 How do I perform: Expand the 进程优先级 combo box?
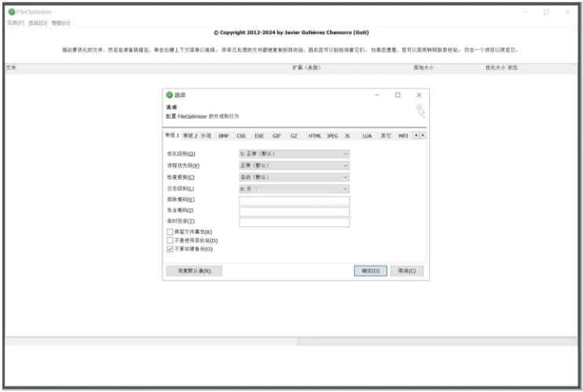tap(294, 166)
